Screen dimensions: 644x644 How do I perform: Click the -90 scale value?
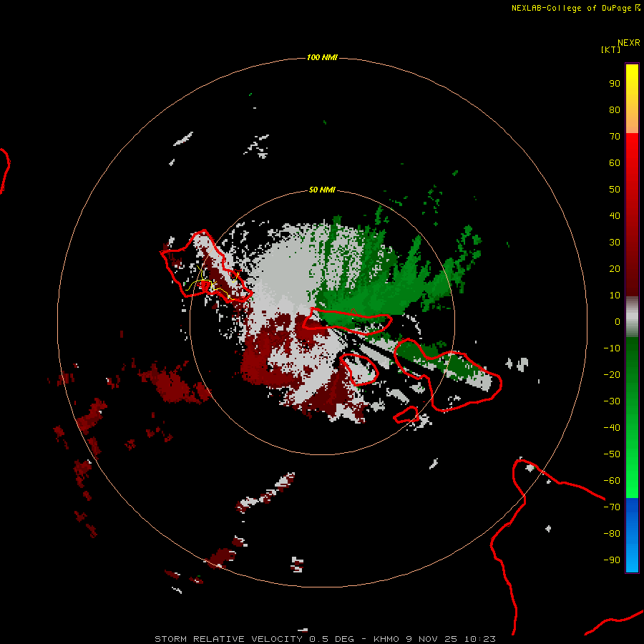[x=612, y=560]
